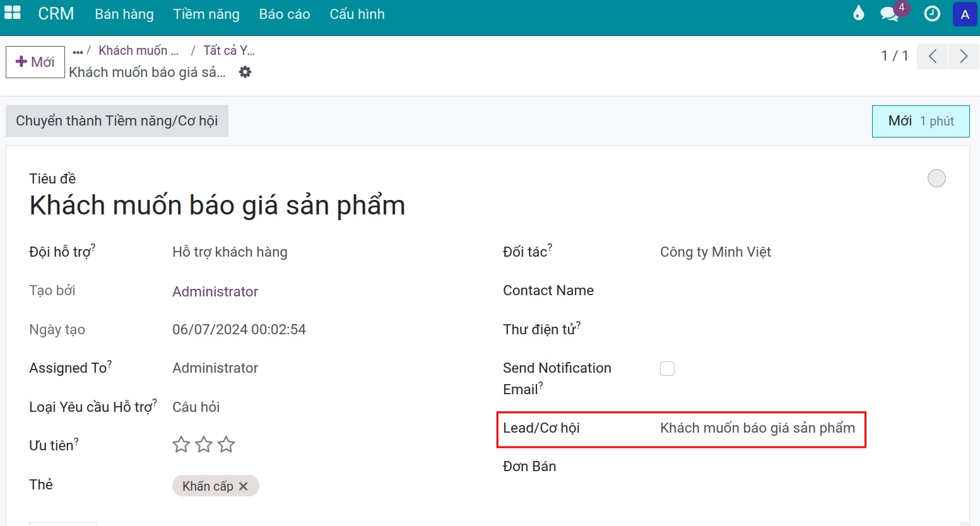Viewport: 980px width, 526px height.
Task: Open the Tất cả Y... breadcrumb link
Action: (229, 50)
